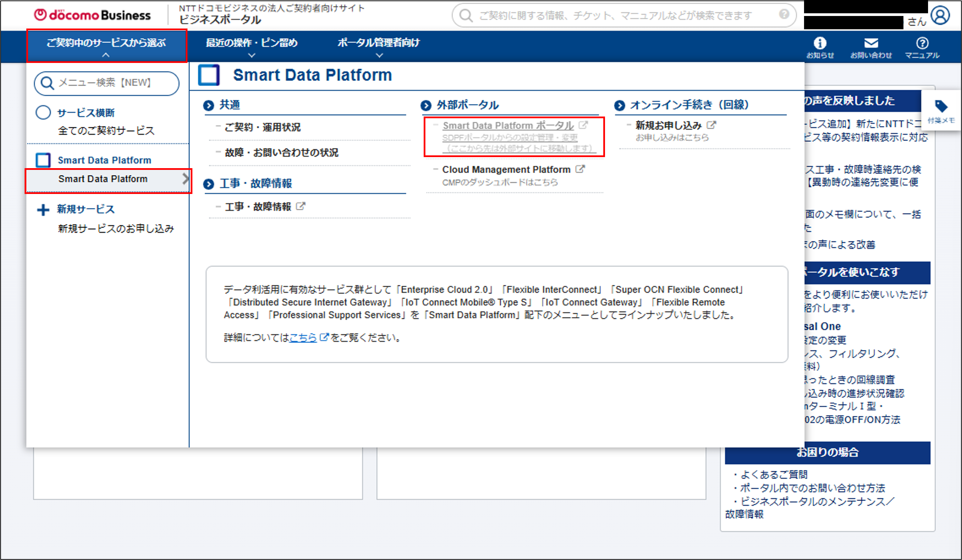Open 故障・お問い合わせの状況
This screenshot has width=962, height=560.
[x=281, y=153]
